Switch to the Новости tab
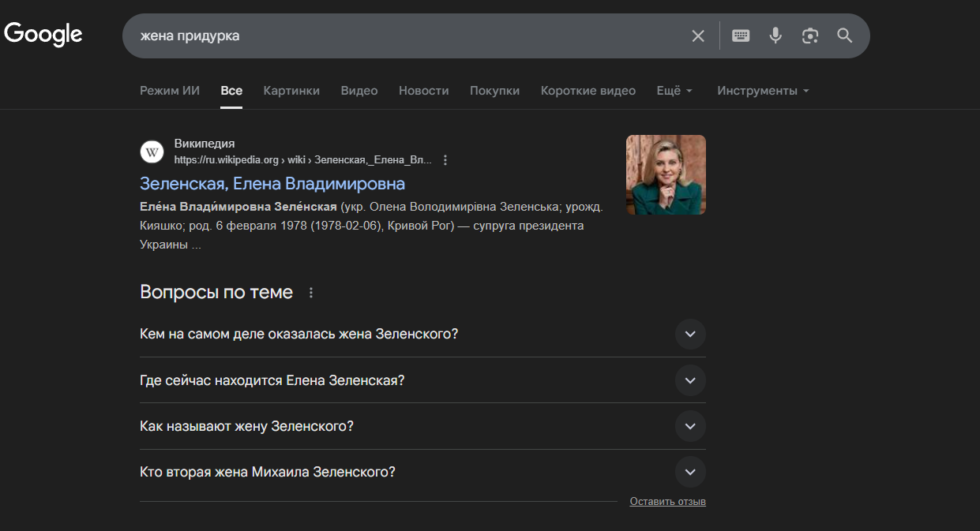The image size is (980, 531). tap(423, 91)
